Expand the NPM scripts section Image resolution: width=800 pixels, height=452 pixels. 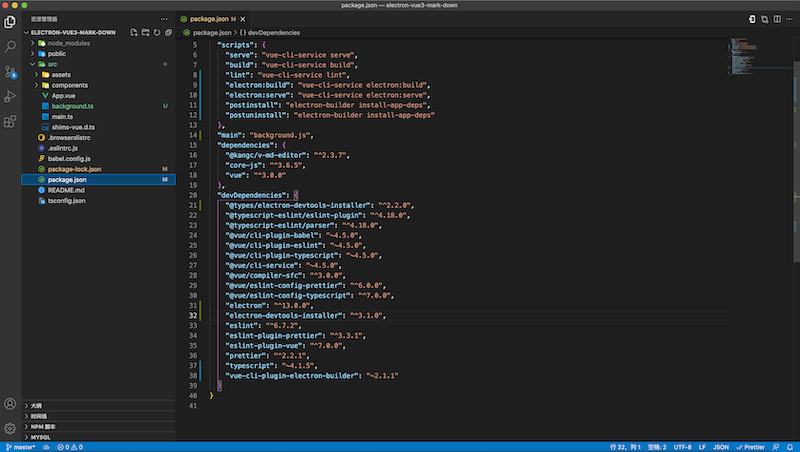pos(98,426)
